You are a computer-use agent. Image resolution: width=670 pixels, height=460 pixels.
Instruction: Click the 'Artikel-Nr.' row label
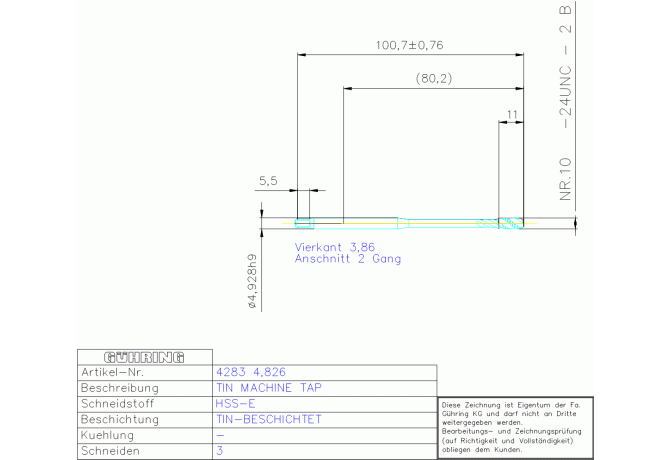[115, 371]
